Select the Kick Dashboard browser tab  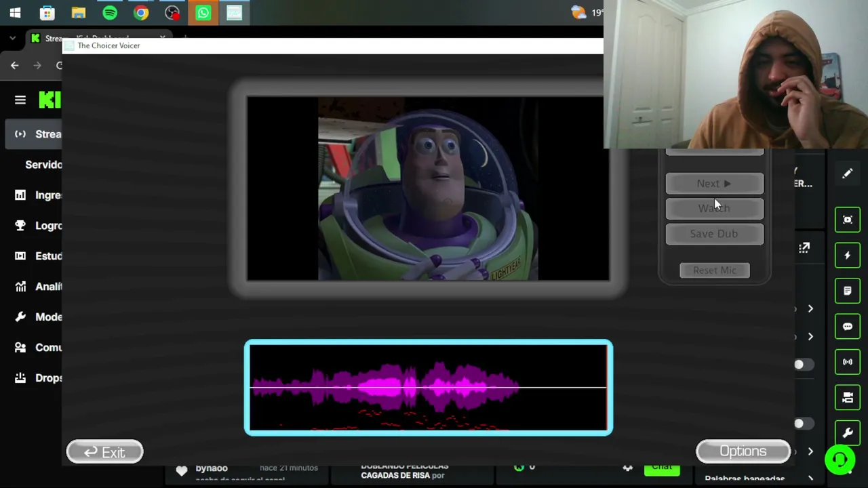(98, 38)
